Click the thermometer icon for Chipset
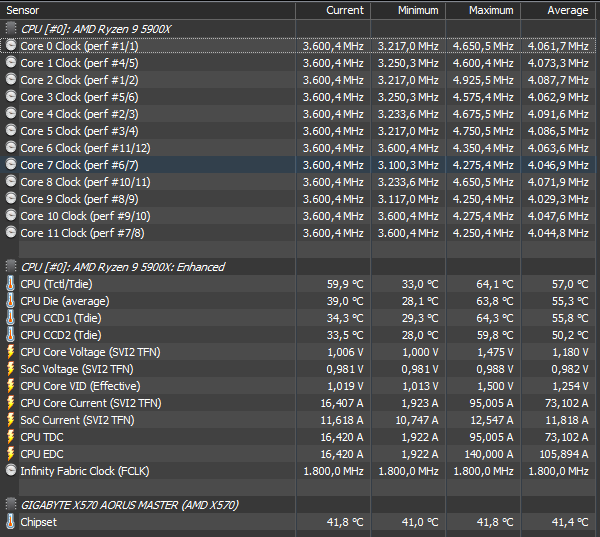The width and height of the screenshot is (600, 537). click(x=10, y=522)
